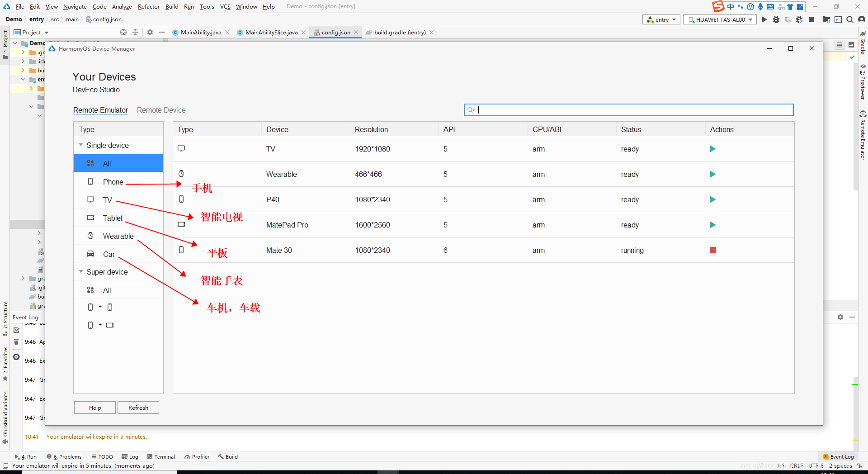Image resolution: width=868 pixels, height=474 pixels.
Task: Stop the running Mate 30 emulator
Action: click(x=713, y=250)
